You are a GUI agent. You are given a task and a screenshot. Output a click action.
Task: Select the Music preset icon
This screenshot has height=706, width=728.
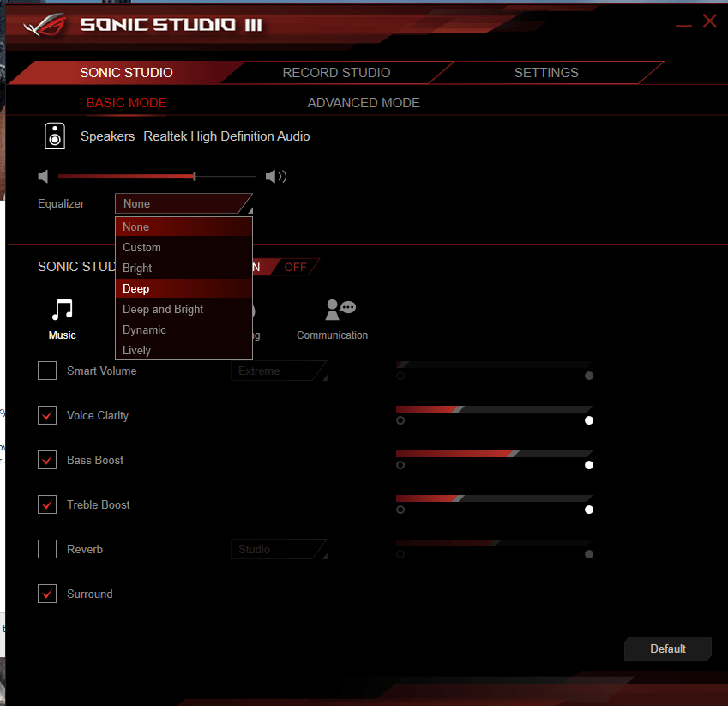[63, 311]
